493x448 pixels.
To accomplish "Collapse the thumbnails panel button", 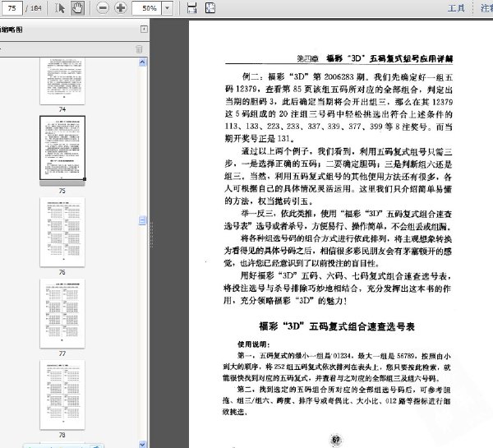I will point(144,30).
